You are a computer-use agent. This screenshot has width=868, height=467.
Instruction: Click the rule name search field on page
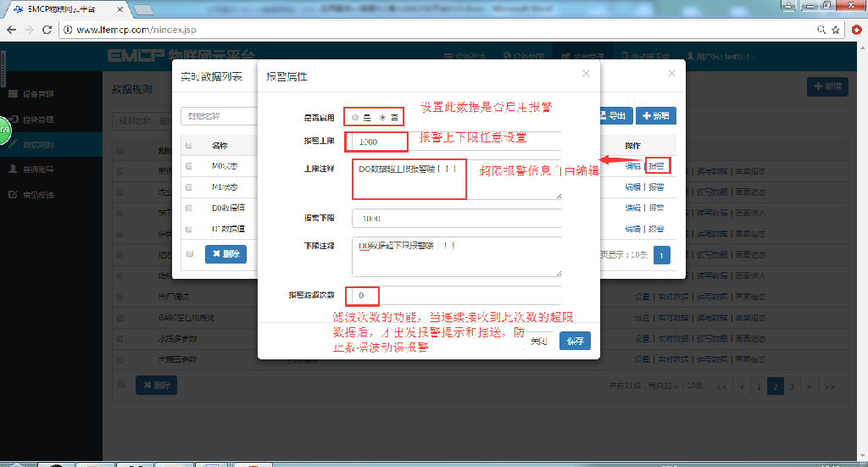pos(142,120)
